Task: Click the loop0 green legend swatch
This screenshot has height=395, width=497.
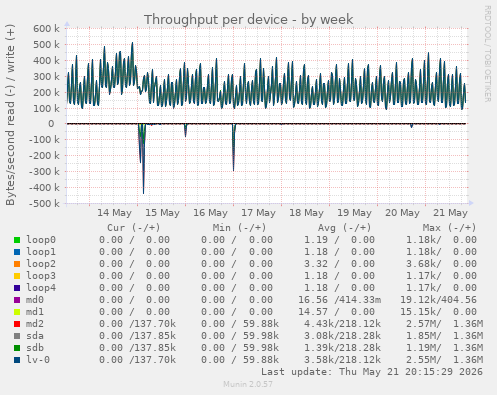Action: pyautogui.click(x=17, y=240)
